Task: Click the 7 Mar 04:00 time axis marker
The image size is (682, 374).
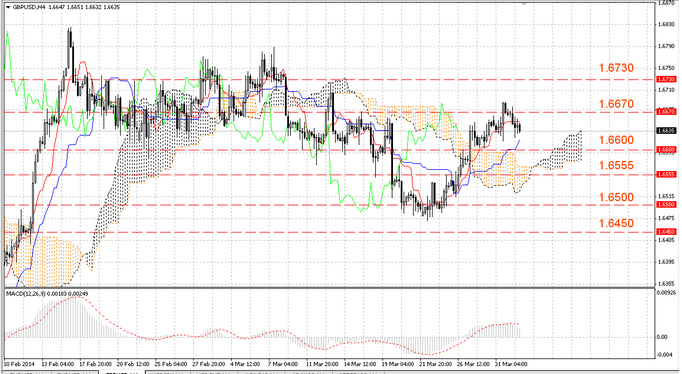Action: pyautogui.click(x=283, y=364)
